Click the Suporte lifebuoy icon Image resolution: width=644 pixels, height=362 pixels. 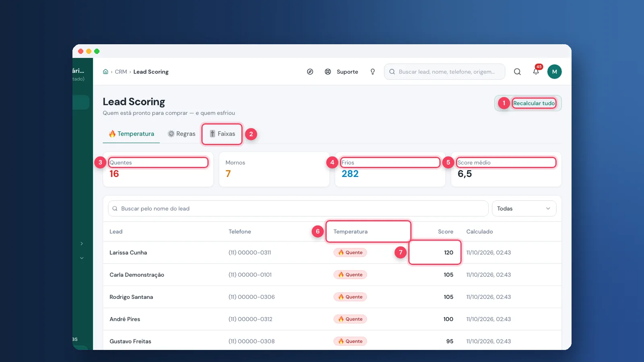coord(328,72)
